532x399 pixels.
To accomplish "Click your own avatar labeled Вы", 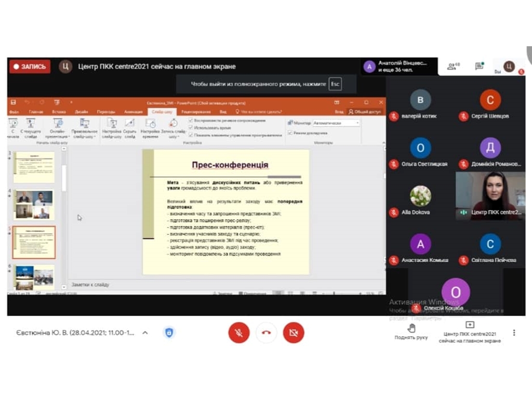I will [509, 66].
